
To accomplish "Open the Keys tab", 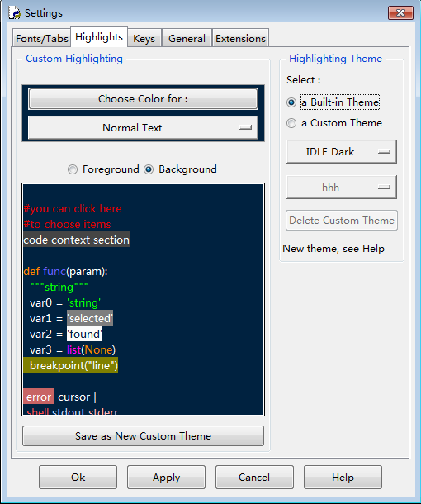I will tap(144, 39).
